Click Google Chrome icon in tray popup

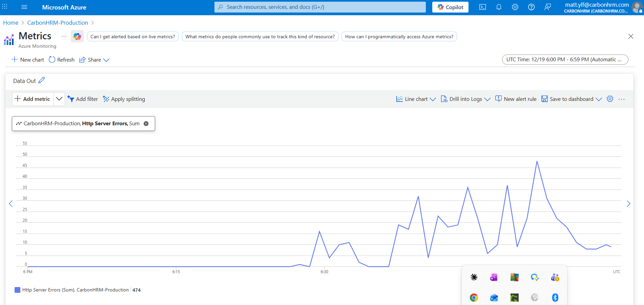point(474,298)
